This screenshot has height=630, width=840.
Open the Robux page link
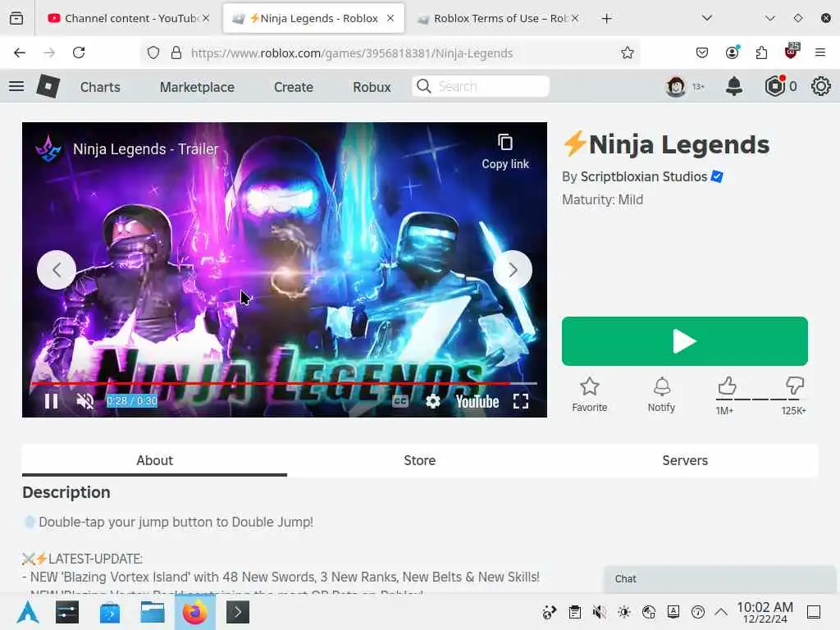372,87
